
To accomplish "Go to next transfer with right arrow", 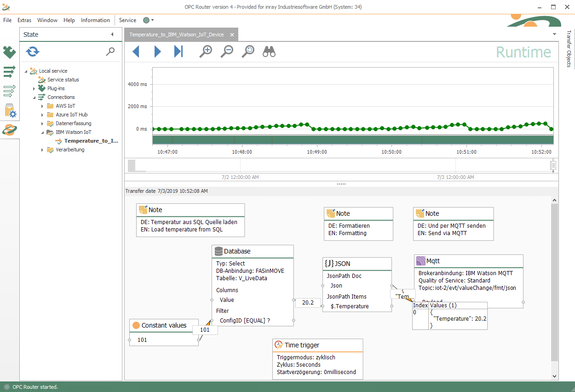I will (x=157, y=52).
